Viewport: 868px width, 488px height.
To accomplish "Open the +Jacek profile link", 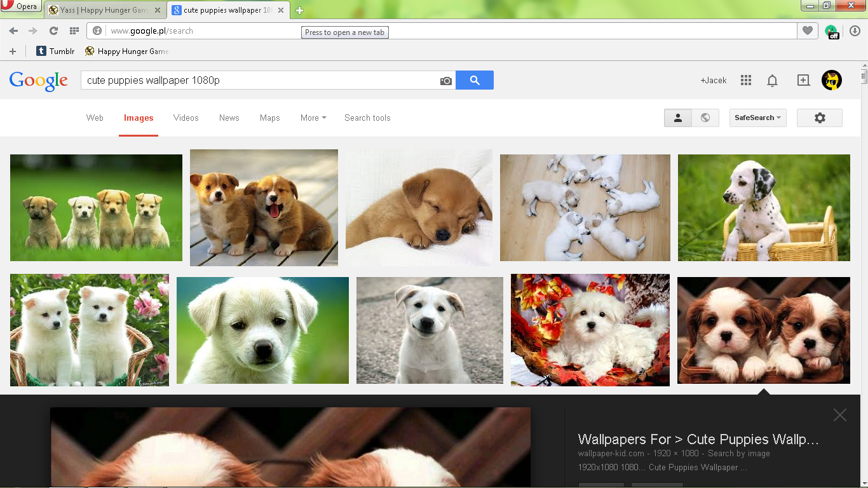I will [x=714, y=80].
